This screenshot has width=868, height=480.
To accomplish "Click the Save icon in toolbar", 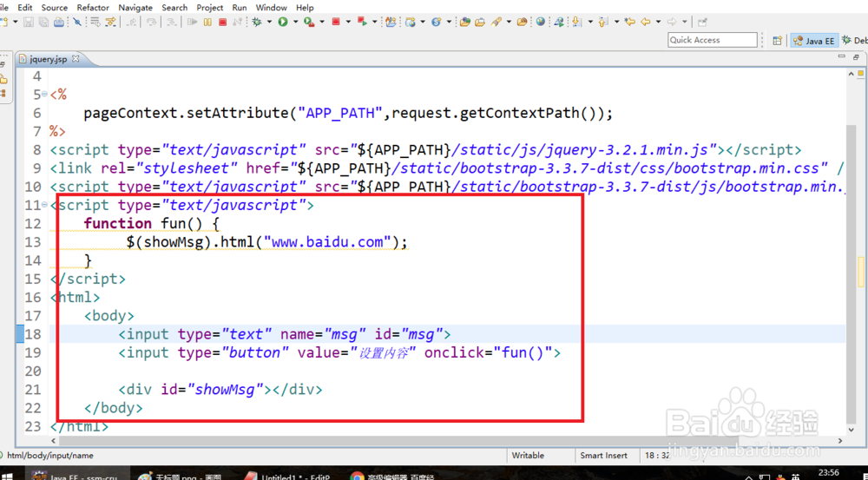I will point(29,23).
